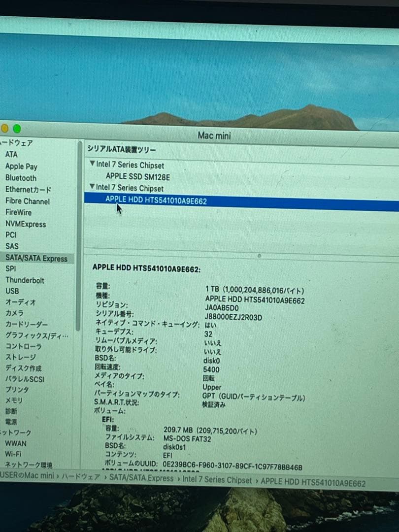
Task: Click the pane divider handle between panels
Action: [259, 255]
